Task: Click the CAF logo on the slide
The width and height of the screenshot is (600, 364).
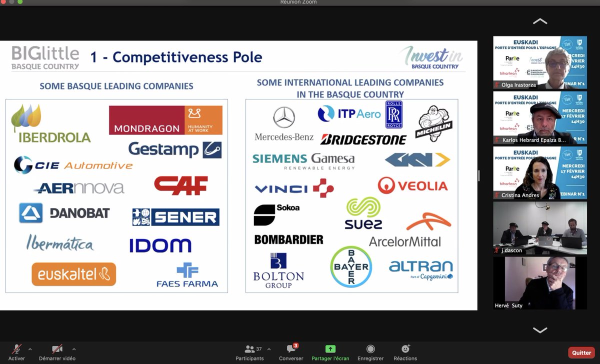Action: [180, 185]
